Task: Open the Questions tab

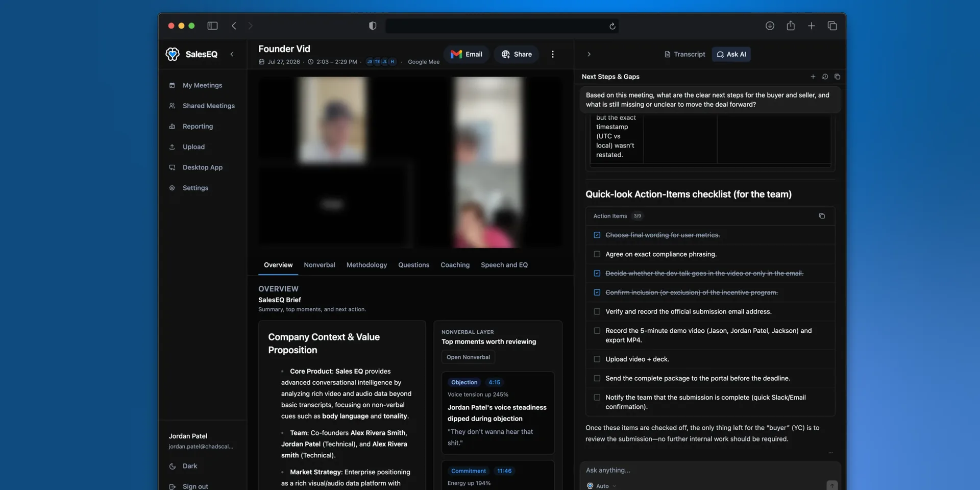Action: (413, 265)
